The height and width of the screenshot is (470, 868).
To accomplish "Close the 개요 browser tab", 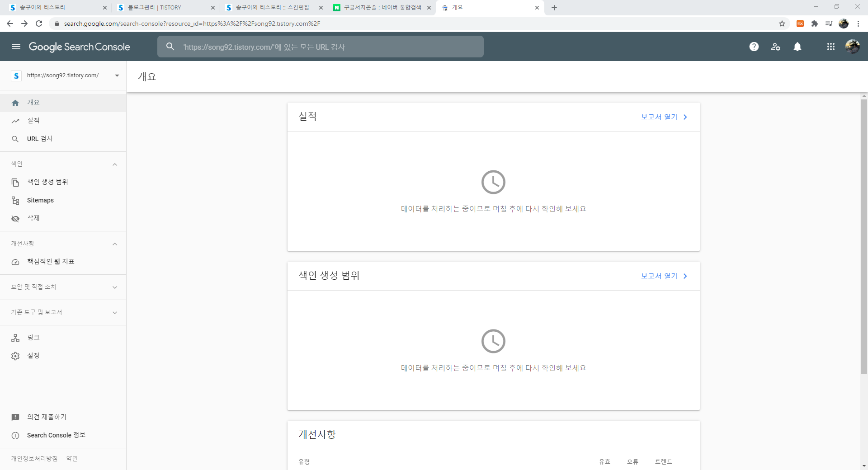I will (x=537, y=8).
